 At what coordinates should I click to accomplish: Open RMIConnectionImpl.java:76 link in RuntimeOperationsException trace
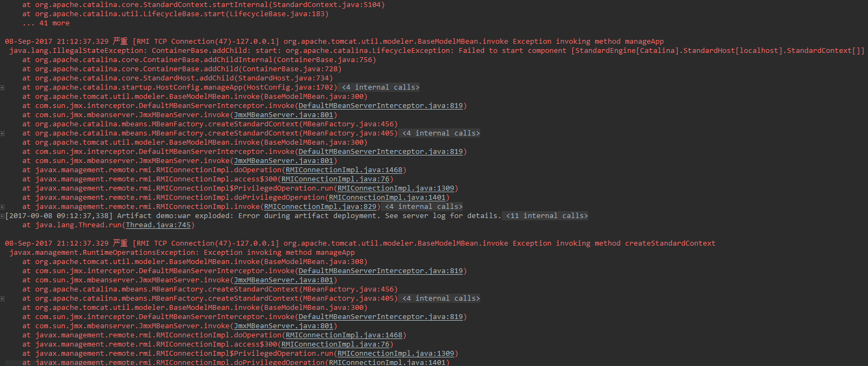335,344
